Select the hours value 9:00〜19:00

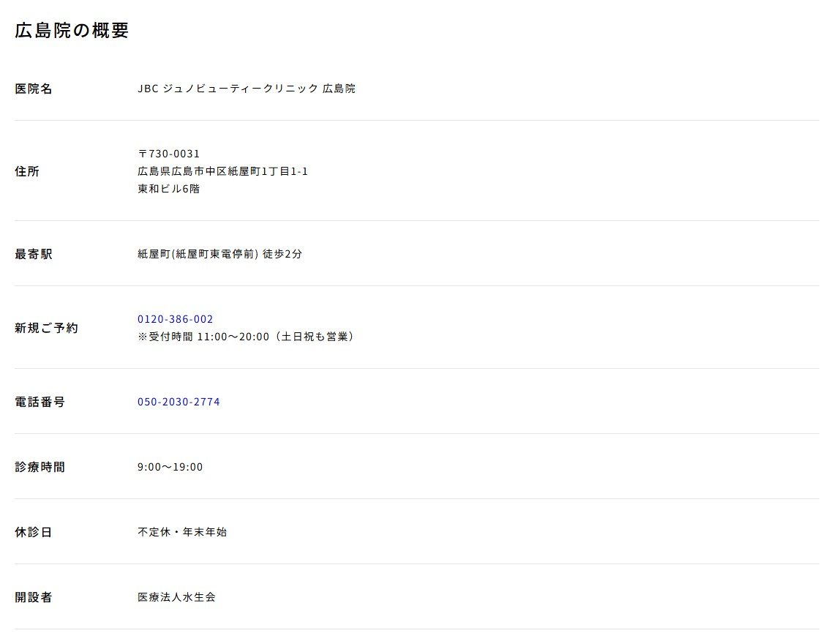click(x=170, y=468)
